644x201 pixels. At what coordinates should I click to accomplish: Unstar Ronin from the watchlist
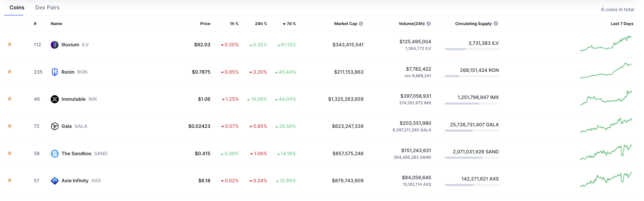coord(10,72)
